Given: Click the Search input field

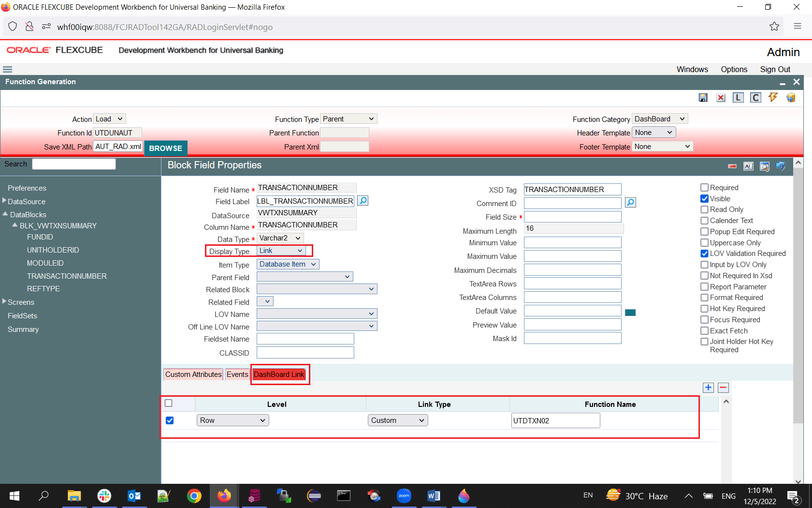Looking at the screenshot, I should (x=74, y=164).
